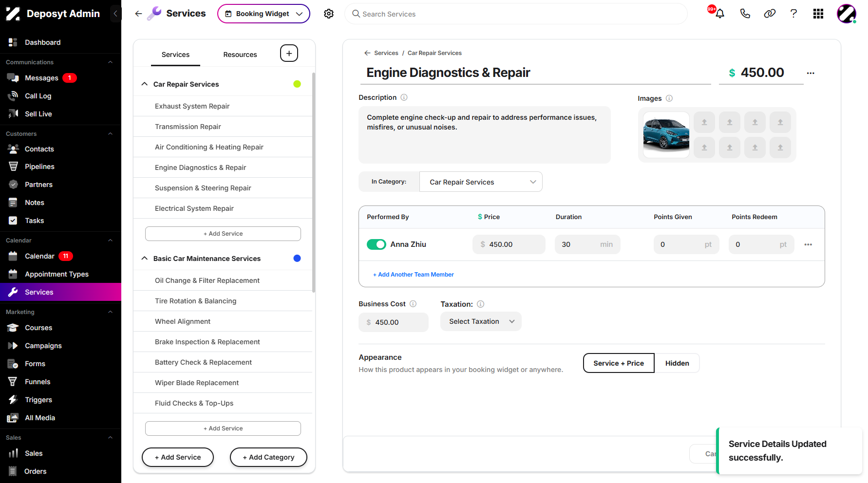Select the Transmission Repair service
Image resolution: width=868 pixels, height=483 pixels.
click(x=223, y=127)
